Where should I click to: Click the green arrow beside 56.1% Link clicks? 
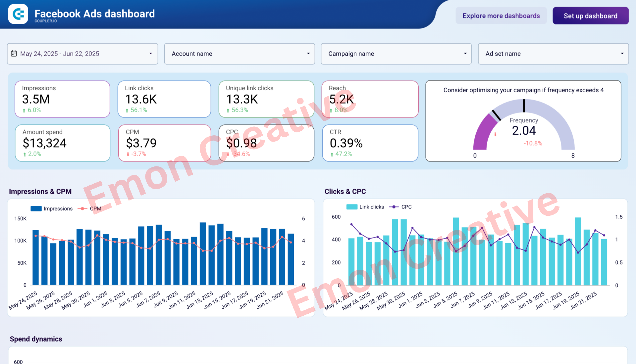127,111
